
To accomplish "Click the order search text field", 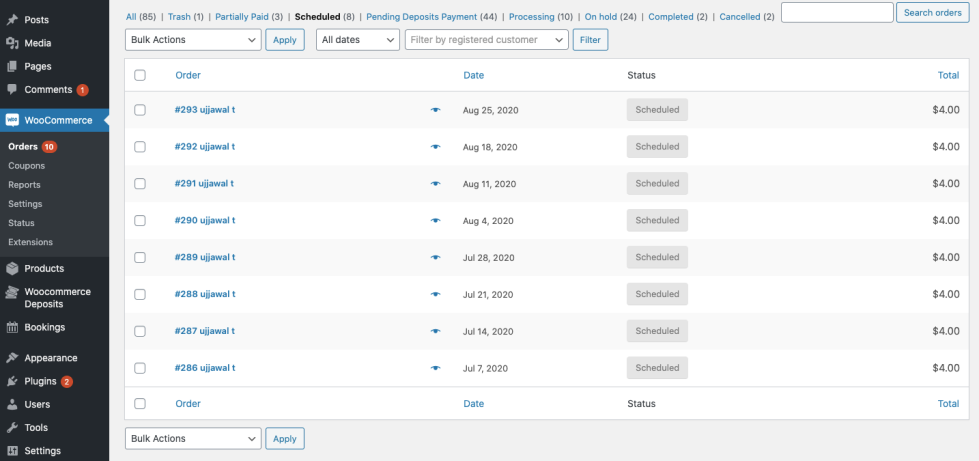I will click(837, 13).
